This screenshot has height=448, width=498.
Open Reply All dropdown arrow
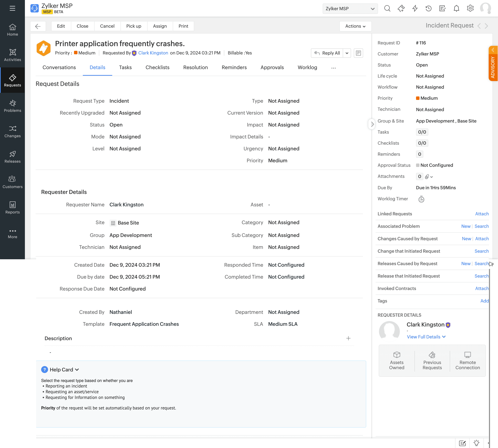point(347,53)
